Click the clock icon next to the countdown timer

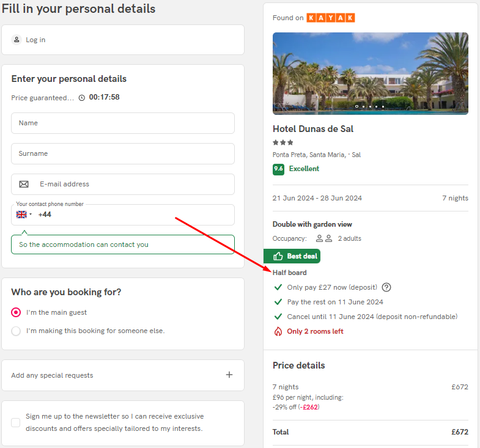point(82,98)
